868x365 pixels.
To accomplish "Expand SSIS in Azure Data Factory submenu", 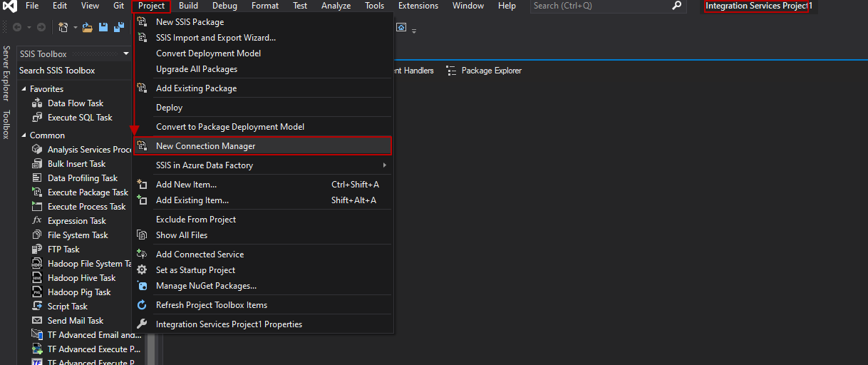I will click(385, 165).
